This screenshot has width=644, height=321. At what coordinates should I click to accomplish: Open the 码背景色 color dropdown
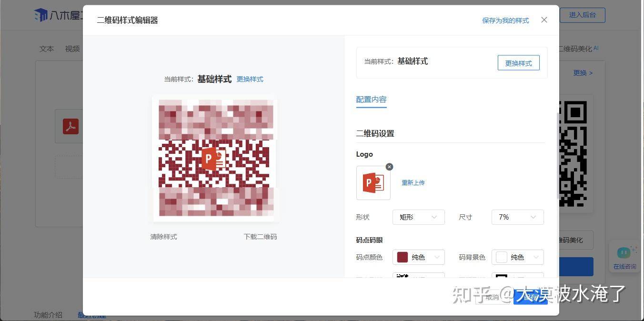(x=517, y=257)
